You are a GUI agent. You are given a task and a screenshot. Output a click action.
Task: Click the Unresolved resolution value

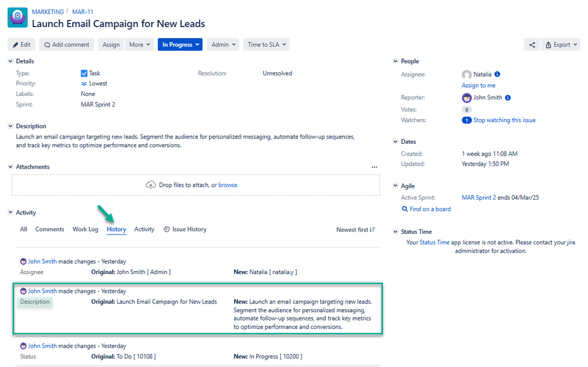click(x=277, y=73)
